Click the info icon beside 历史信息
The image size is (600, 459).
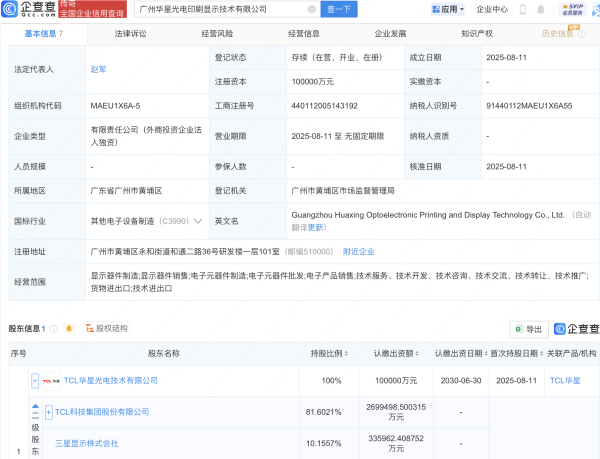coord(582,34)
